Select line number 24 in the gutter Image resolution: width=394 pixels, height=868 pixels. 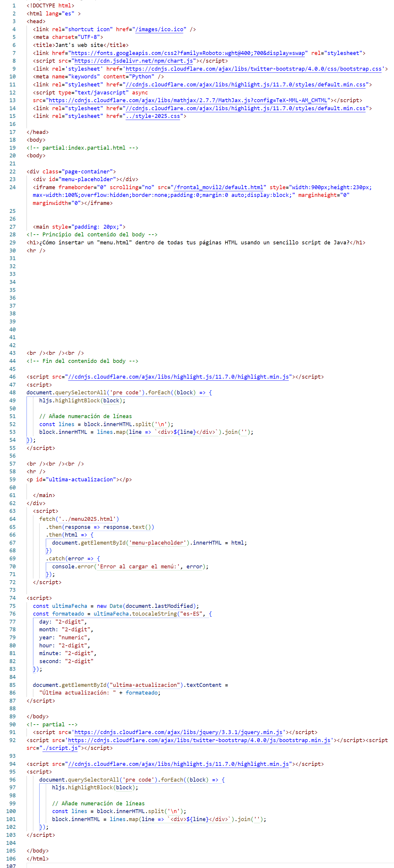(12, 187)
